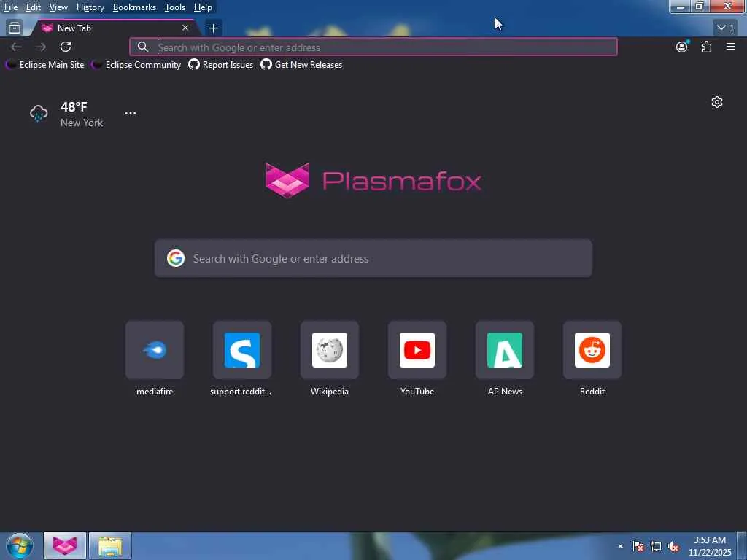Open the hamburger application menu
Viewport: 747px width, 560px height.
click(731, 47)
